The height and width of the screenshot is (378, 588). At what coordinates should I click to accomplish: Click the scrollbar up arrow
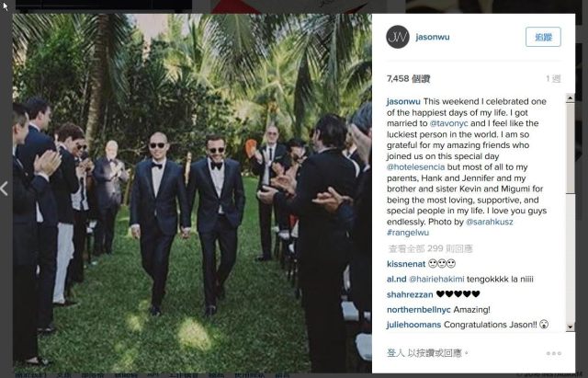click(570, 98)
